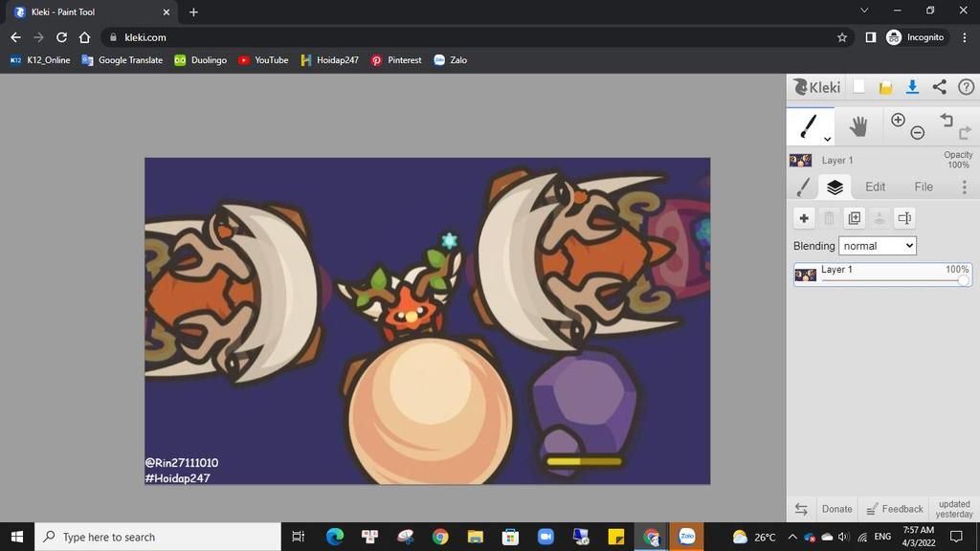This screenshot has height=551, width=980.
Task: Click on the drawing canvas artwork
Action: click(x=428, y=320)
